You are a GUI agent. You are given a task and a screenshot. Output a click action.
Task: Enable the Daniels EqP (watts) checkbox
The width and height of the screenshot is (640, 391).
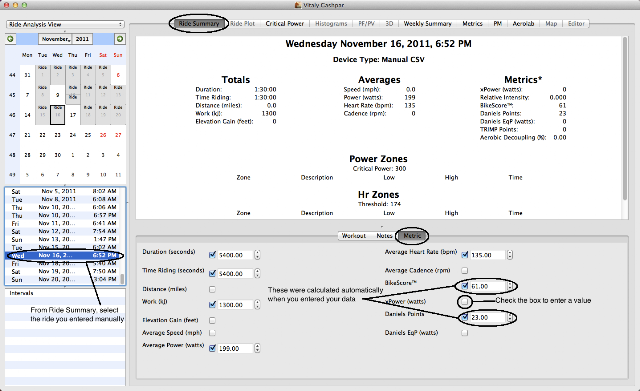click(x=464, y=333)
